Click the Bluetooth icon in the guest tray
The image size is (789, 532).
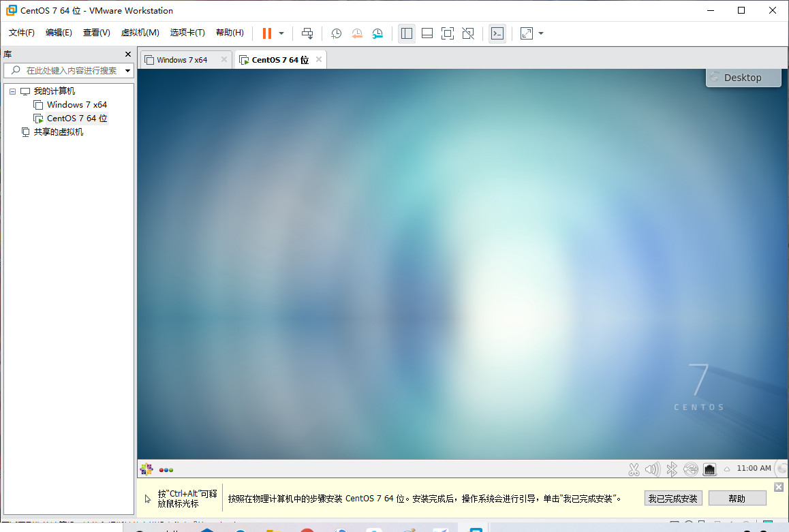[x=671, y=469]
